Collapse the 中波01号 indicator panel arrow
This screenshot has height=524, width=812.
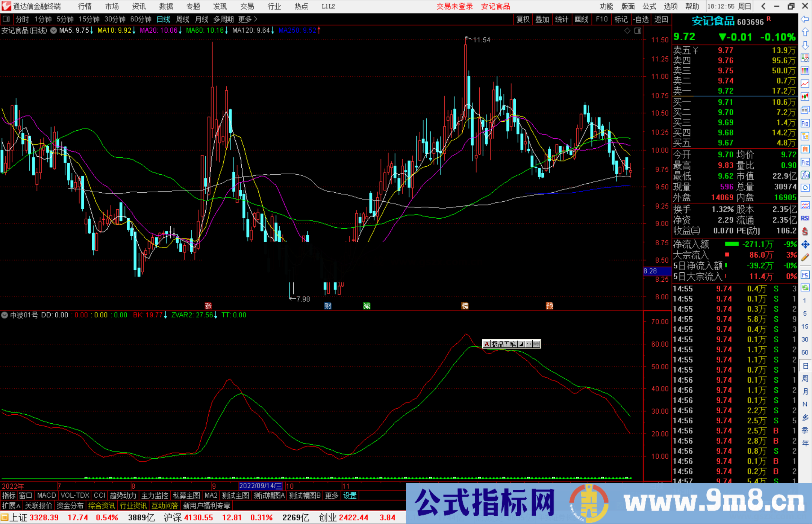point(5,315)
